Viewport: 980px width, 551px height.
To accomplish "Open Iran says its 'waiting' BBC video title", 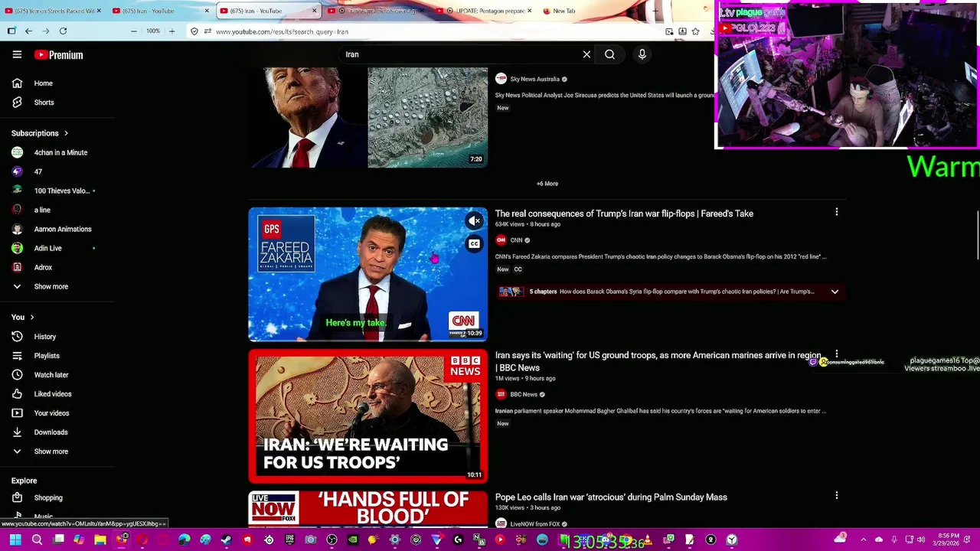I will click(658, 361).
